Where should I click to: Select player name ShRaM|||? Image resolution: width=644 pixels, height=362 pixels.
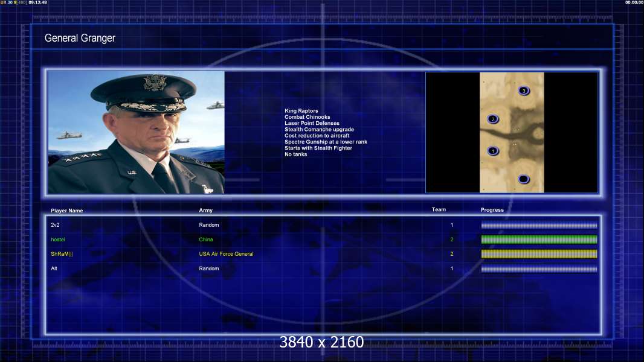coord(62,254)
